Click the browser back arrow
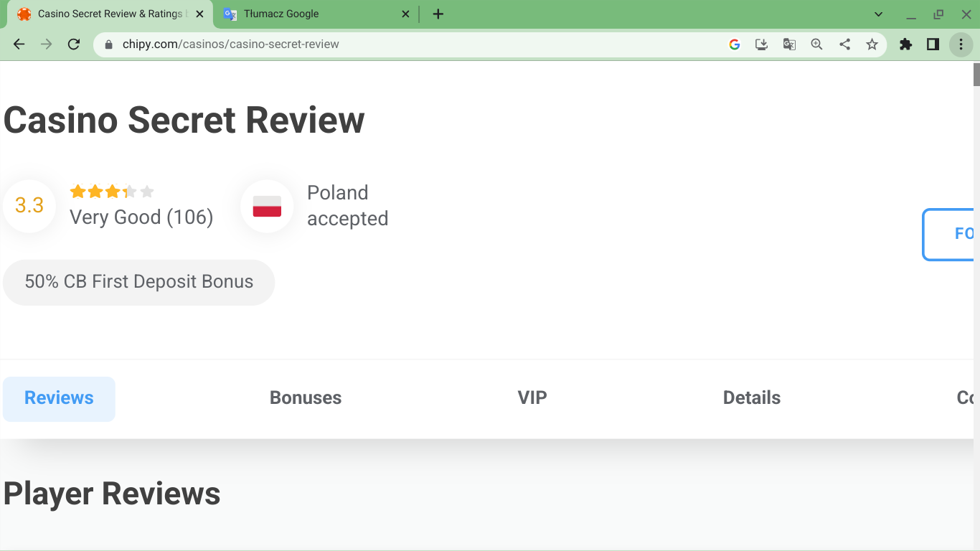 (19, 44)
